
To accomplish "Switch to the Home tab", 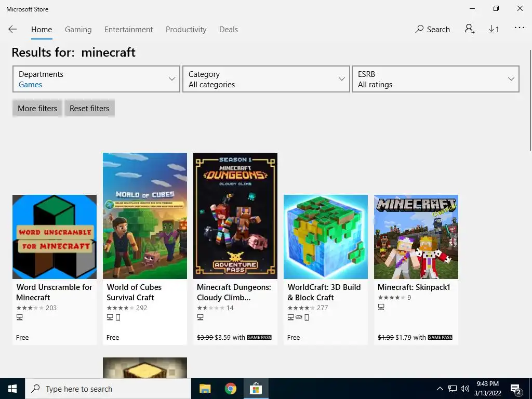I will pyautogui.click(x=42, y=30).
